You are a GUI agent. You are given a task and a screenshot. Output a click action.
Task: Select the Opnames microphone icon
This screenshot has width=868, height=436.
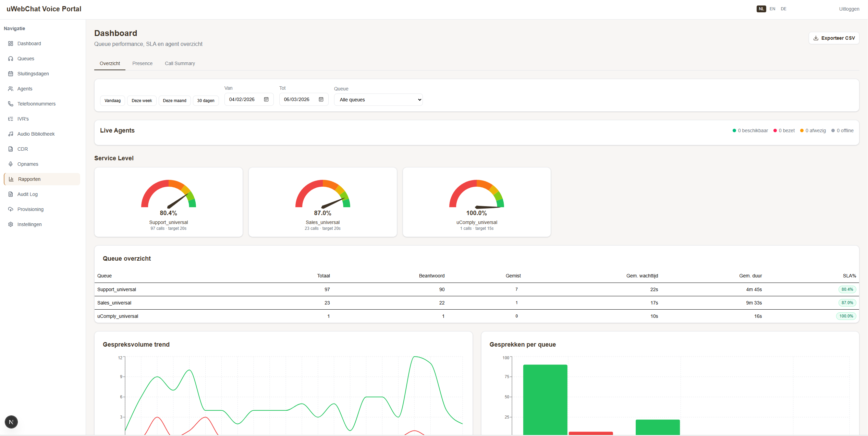click(x=11, y=164)
